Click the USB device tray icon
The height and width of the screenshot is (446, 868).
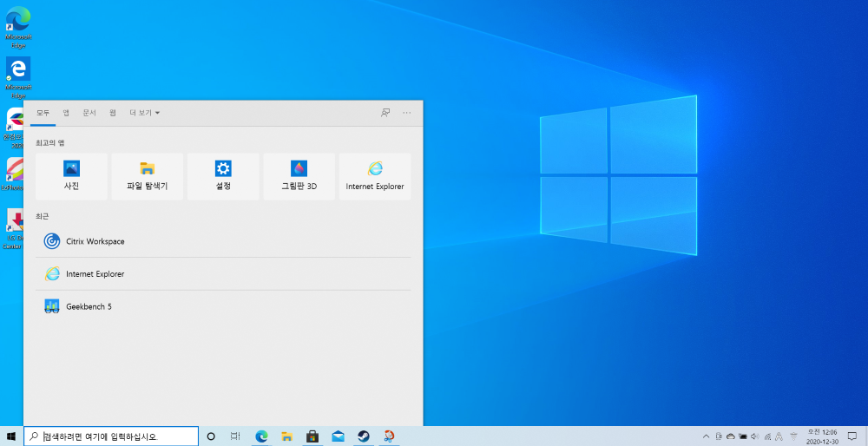[x=719, y=436]
